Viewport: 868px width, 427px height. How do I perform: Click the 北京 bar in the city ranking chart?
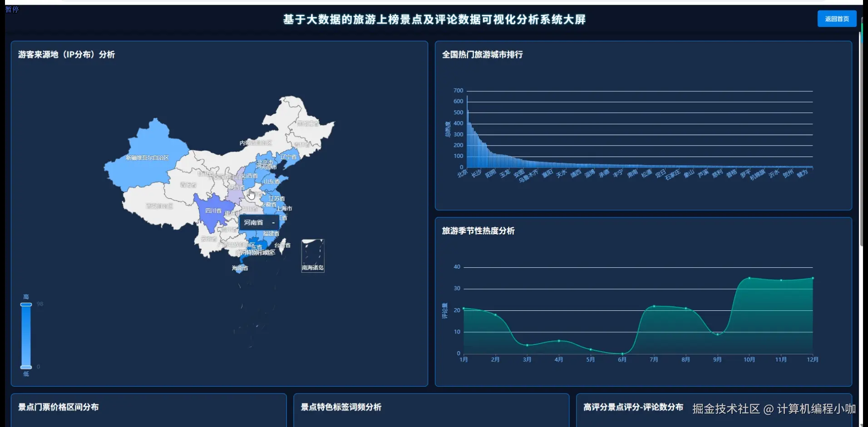pos(467,132)
